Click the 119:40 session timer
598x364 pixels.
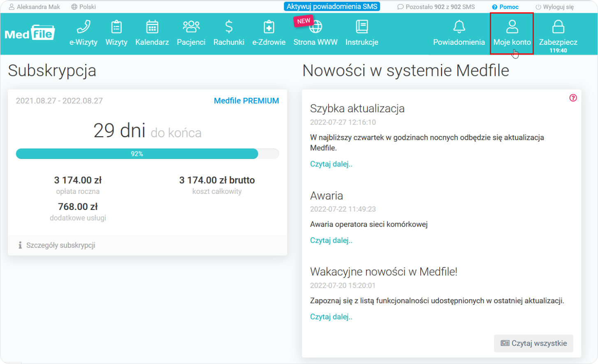[x=558, y=51]
